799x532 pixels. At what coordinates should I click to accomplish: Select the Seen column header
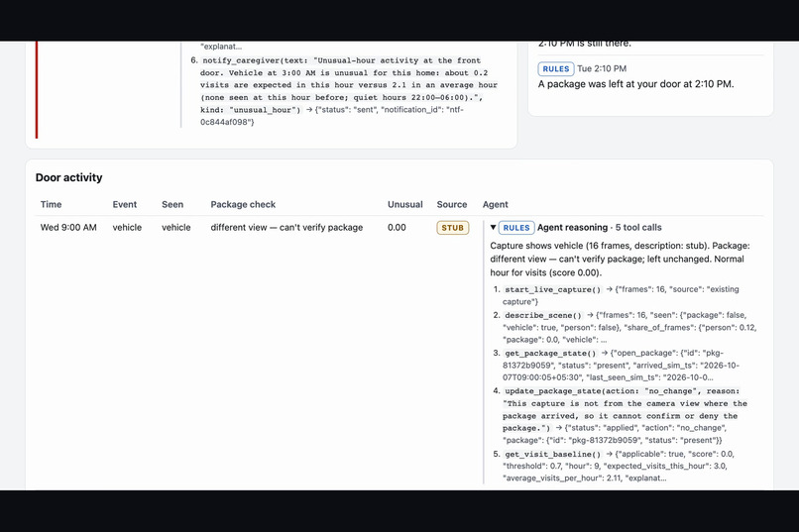[172, 205]
